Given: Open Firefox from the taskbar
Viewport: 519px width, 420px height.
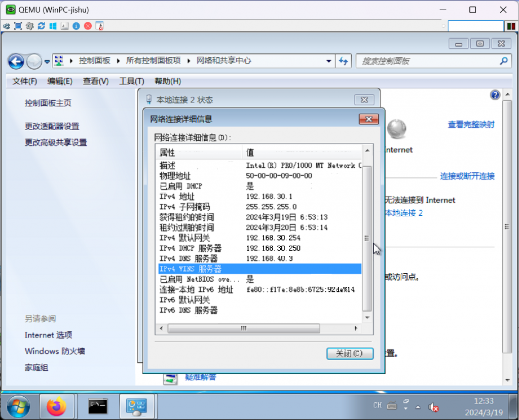Looking at the screenshot, I should point(56,406).
